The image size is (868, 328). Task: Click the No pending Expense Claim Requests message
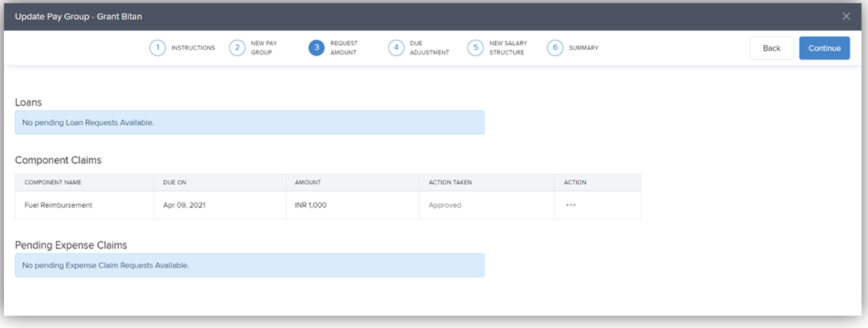pos(250,266)
